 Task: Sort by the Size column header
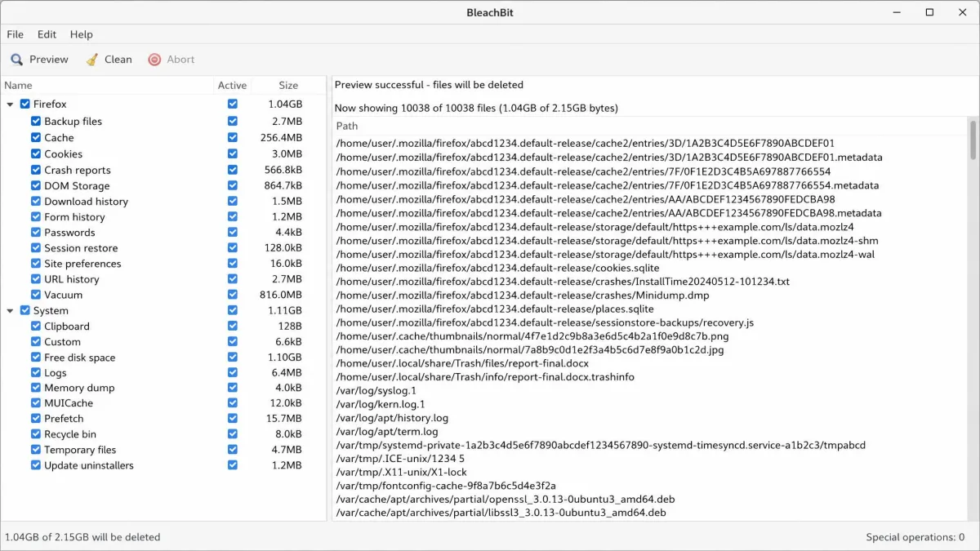tap(288, 86)
